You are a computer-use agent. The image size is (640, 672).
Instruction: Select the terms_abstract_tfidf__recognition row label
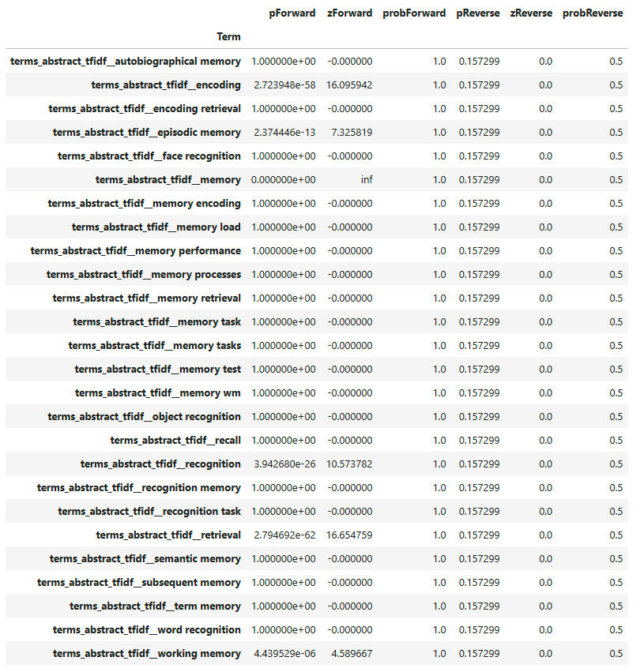(x=160, y=464)
